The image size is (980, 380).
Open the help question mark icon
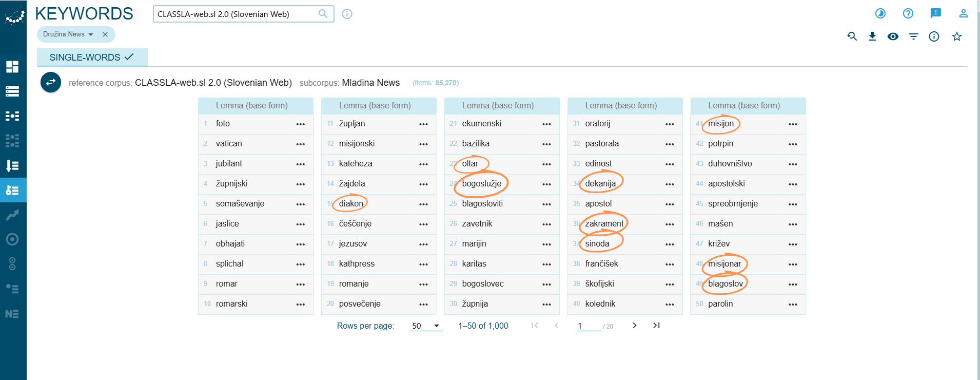(908, 13)
